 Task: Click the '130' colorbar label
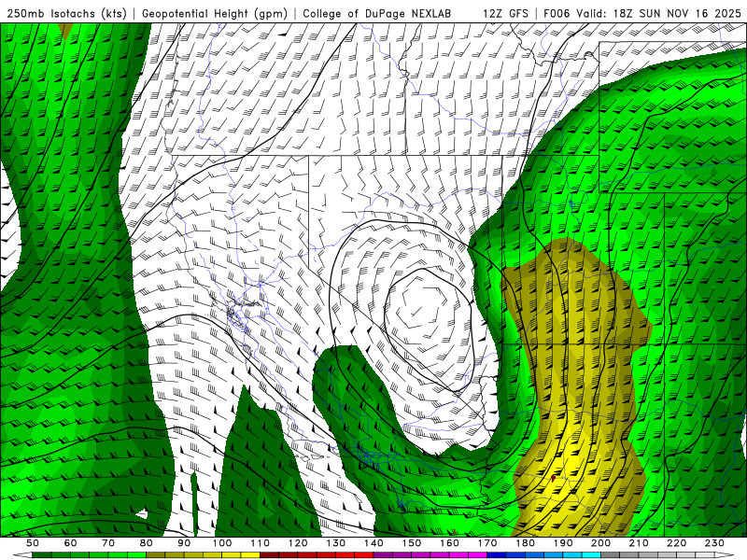point(336,543)
